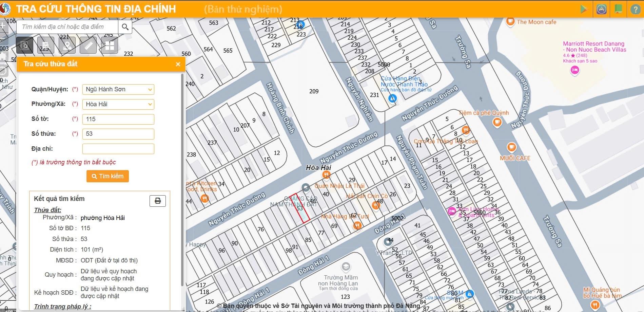
Task: Open the database search tool icon
Action: click(x=46, y=45)
